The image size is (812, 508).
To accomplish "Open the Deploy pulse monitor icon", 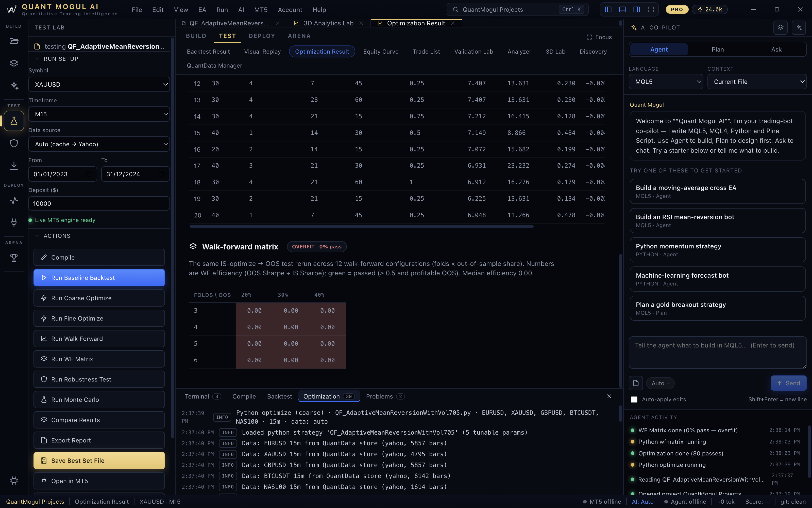I will coord(14,201).
